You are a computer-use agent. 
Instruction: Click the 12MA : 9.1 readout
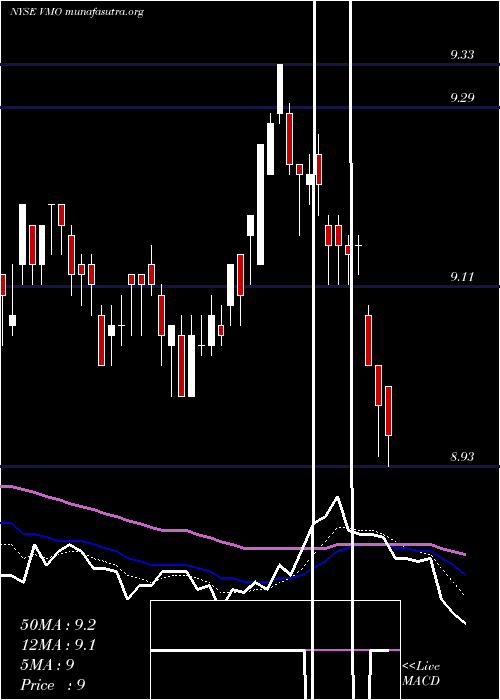click(x=58, y=645)
